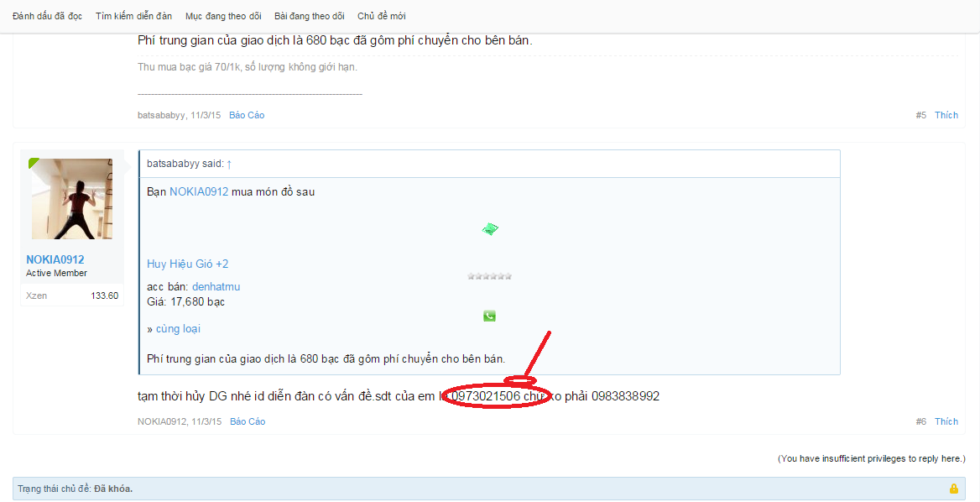
Task: Open NOKIA0912 username in sidebar
Action: (55, 259)
